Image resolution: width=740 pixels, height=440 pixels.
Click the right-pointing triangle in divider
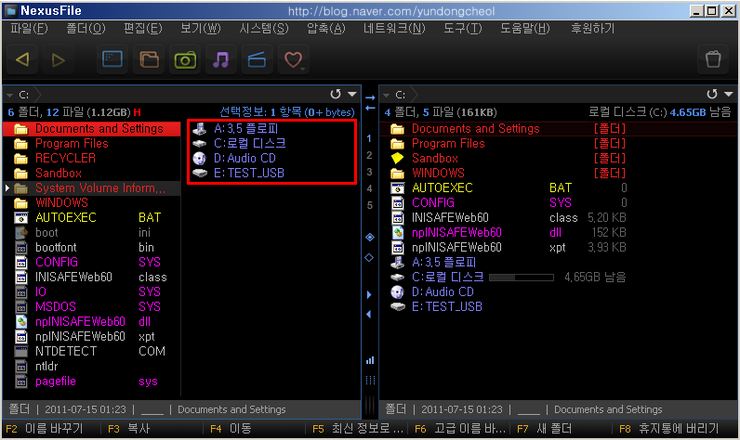tap(369, 295)
